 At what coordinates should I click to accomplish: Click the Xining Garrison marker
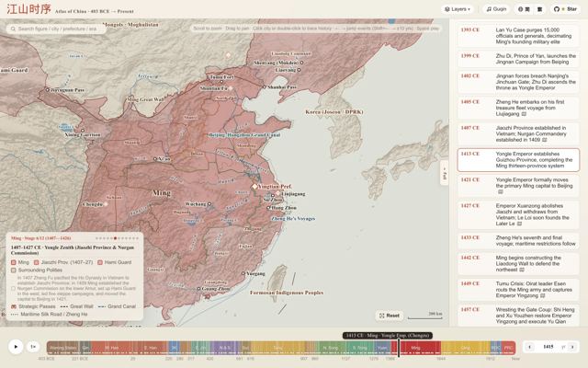(x=83, y=131)
